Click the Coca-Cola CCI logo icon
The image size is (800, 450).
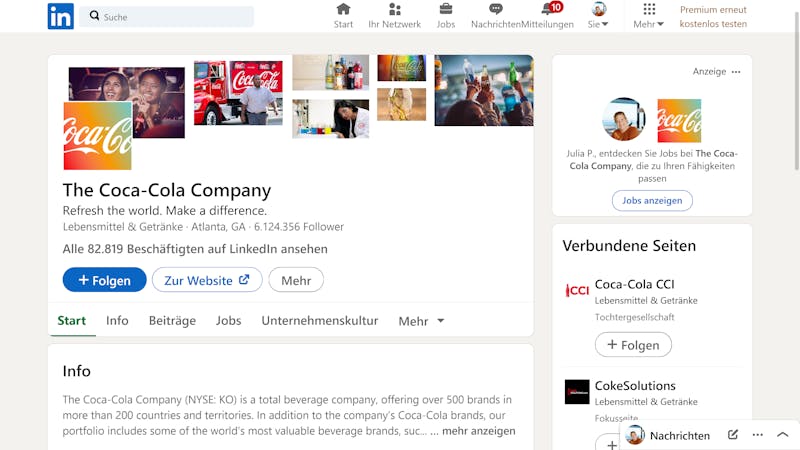pos(577,290)
